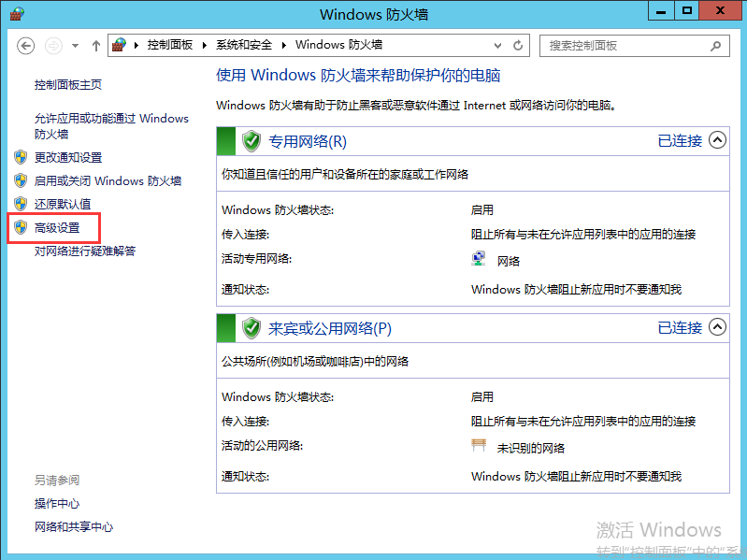Open the 操作中心 link
The height and width of the screenshot is (560, 747).
tap(57, 503)
